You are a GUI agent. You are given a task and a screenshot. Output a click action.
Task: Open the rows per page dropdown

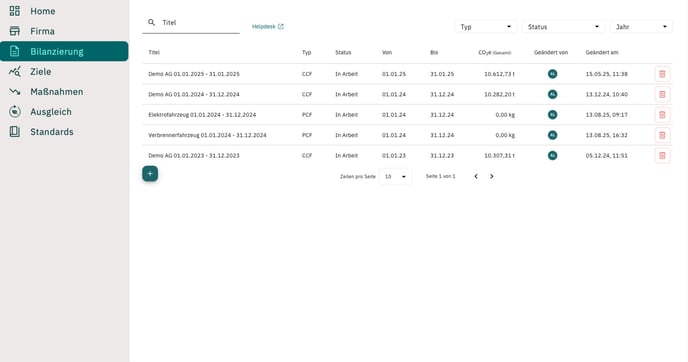click(x=395, y=176)
